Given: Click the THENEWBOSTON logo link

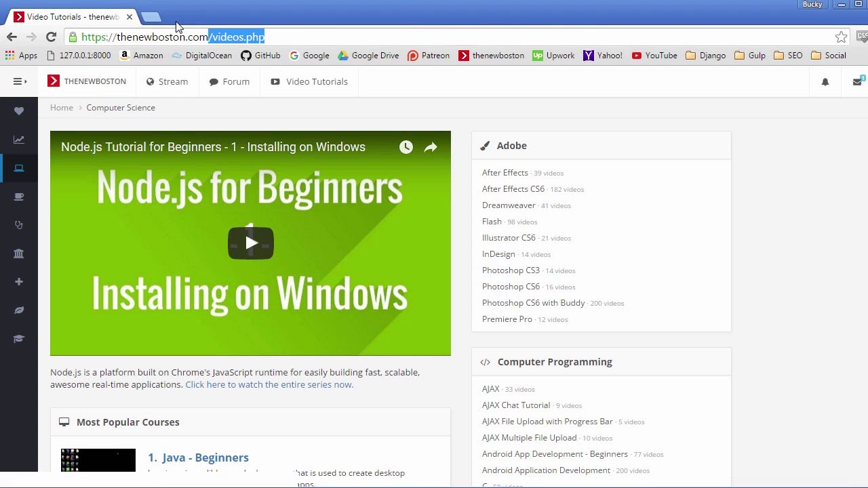Looking at the screenshot, I should pyautogui.click(x=87, y=81).
